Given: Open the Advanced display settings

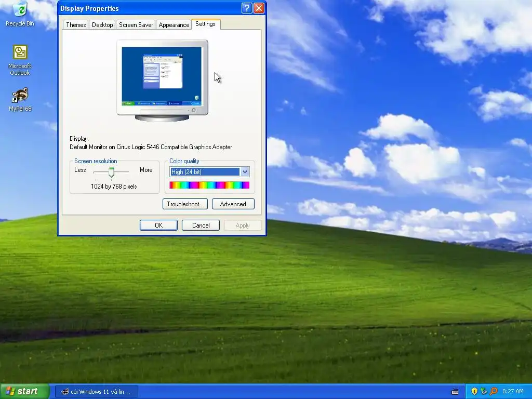Looking at the screenshot, I should click(x=233, y=204).
